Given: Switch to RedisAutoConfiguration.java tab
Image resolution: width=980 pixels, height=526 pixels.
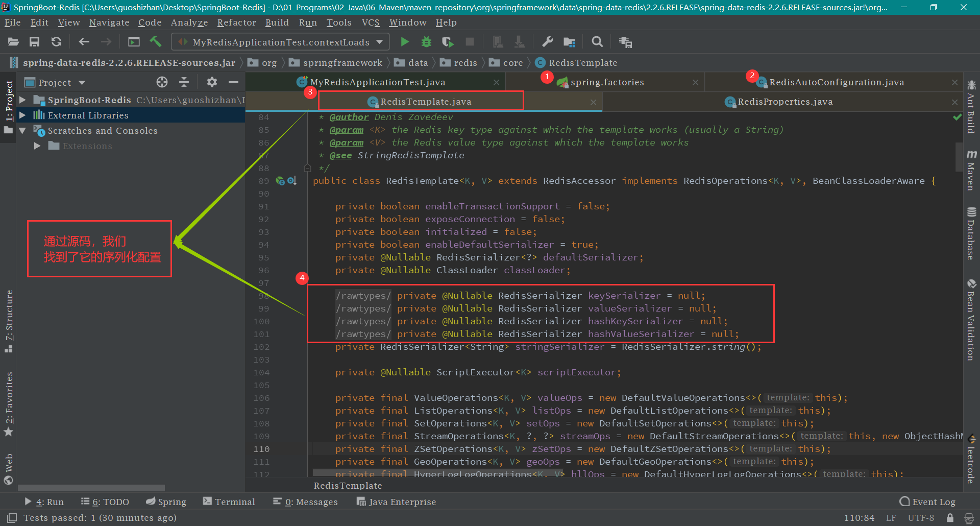Looking at the screenshot, I should (x=836, y=82).
